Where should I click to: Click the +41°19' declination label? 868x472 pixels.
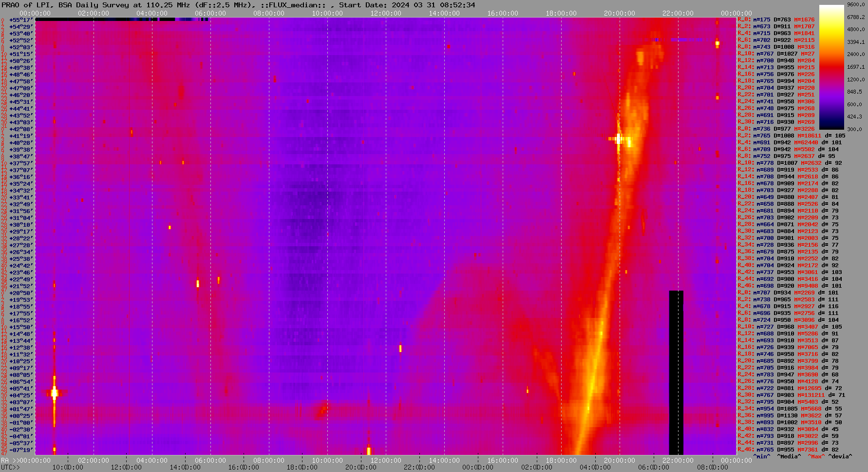(x=21, y=136)
